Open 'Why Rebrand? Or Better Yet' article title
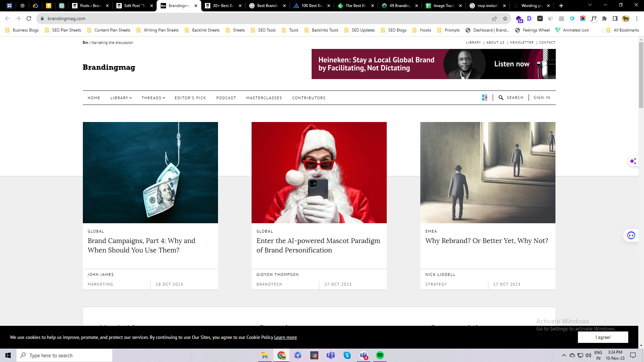 [487, 241]
